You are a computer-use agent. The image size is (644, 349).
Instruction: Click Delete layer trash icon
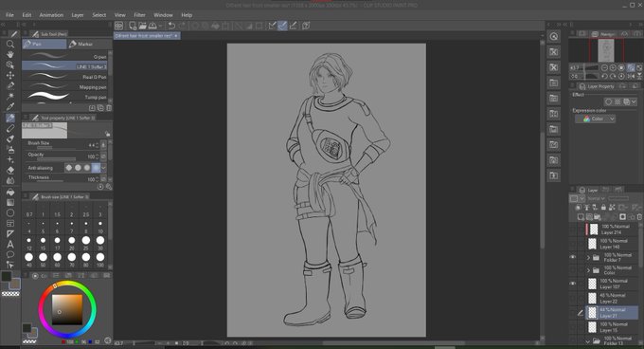click(x=639, y=216)
